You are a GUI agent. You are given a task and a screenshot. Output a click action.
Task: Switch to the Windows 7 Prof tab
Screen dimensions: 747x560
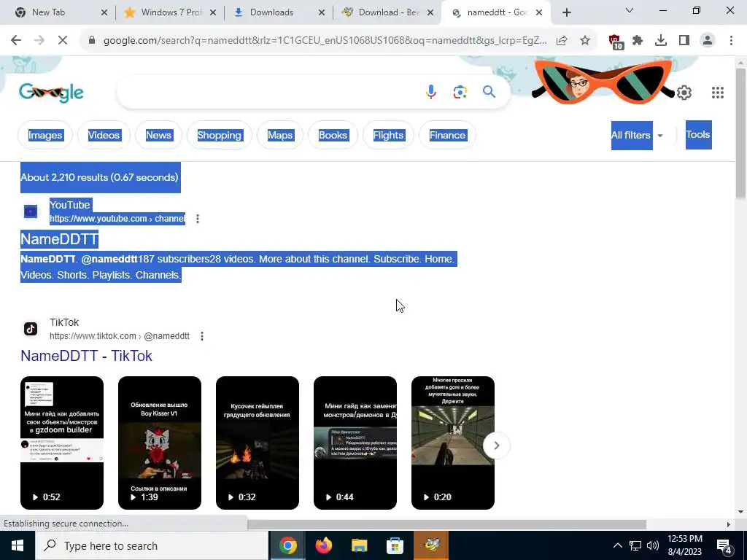(x=169, y=12)
